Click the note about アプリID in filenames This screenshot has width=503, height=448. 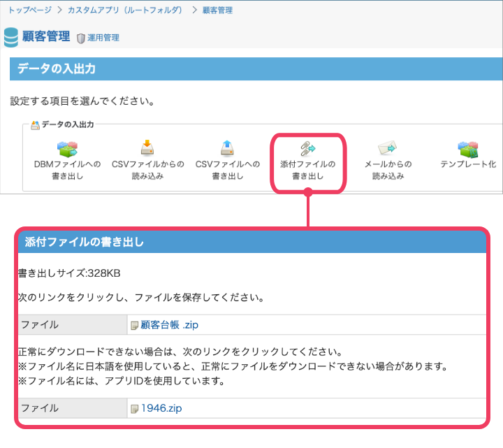[122, 381]
